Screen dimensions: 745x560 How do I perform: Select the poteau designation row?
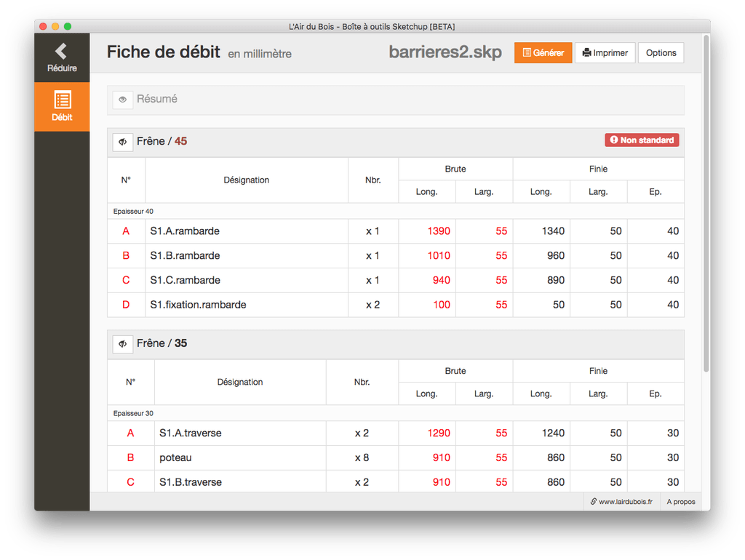tap(175, 458)
